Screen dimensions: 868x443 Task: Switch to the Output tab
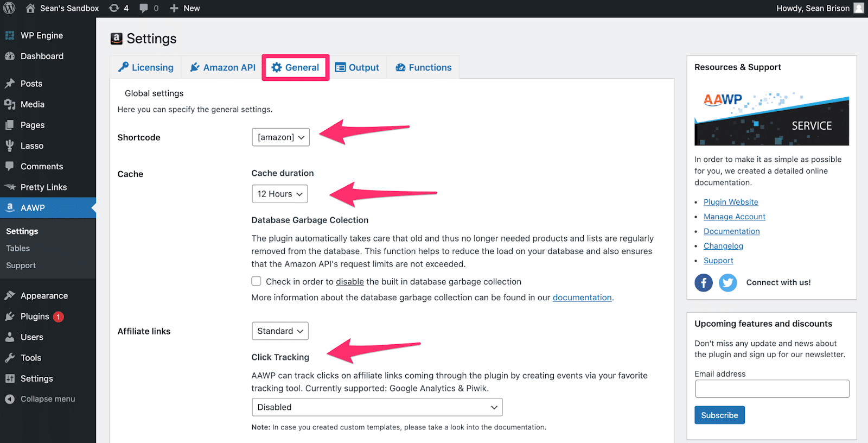coord(357,67)
